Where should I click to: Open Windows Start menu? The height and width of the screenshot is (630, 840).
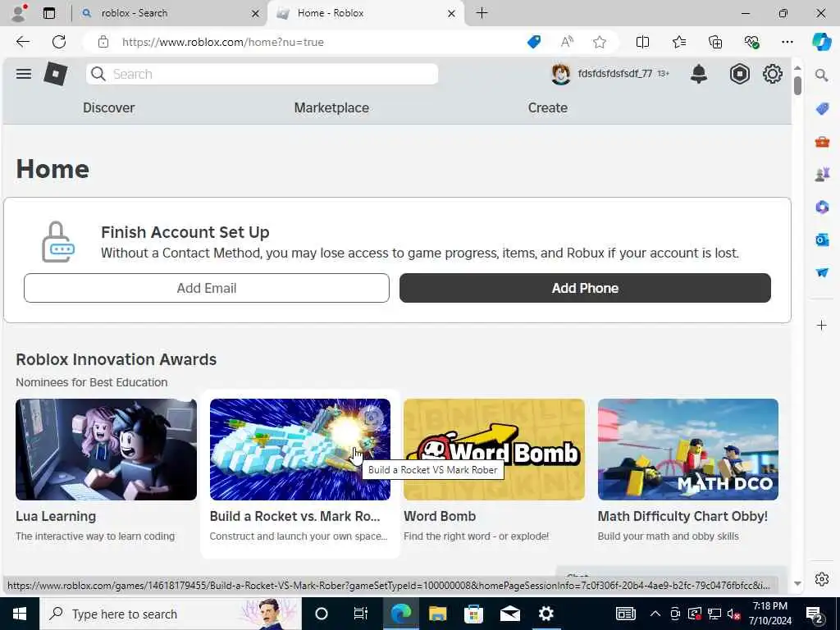click(x=20, y=614)
